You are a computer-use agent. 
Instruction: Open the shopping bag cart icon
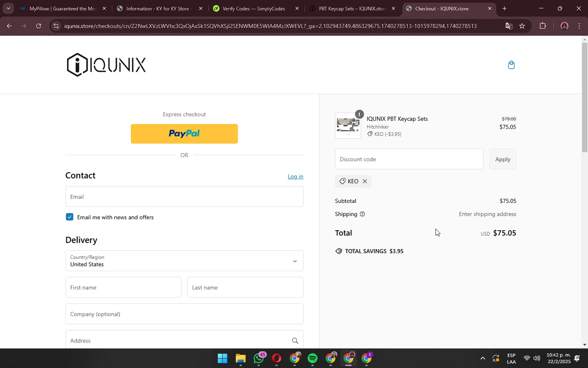(511, 65)
